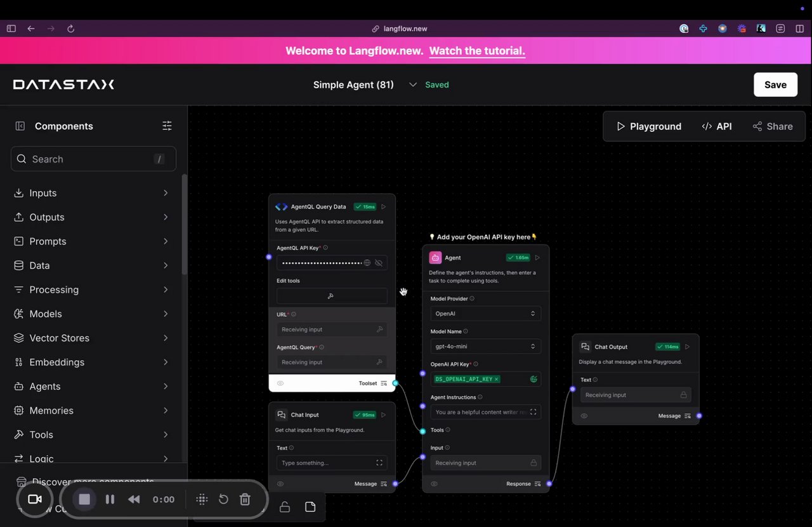This screenshot has height=527, width=812.
Task: Inspect the Chat Output Message output icon
Action: pos(688,416)
